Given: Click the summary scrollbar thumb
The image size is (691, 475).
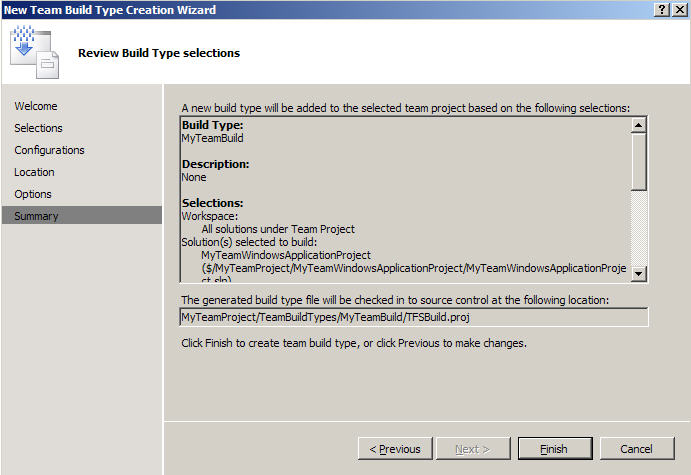Looking at the screenshot, I should [x=638, y=162].
